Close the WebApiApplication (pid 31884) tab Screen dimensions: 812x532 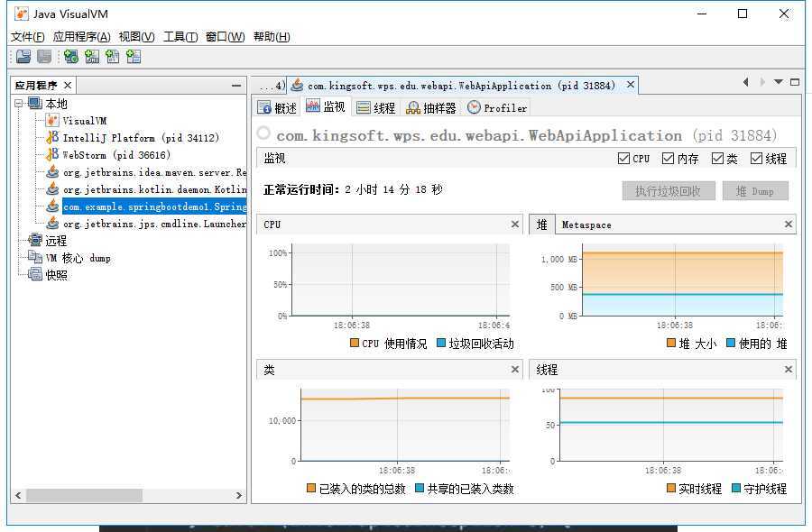[x=631, y=85]
